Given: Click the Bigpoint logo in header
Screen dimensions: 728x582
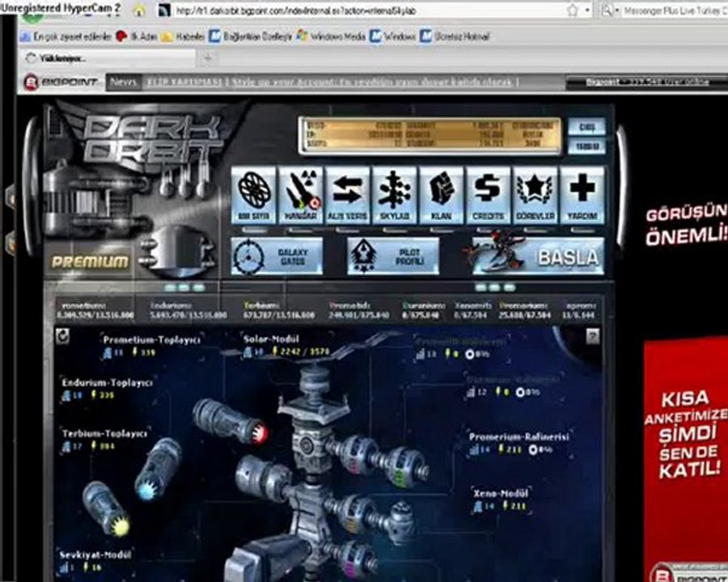Looking at the screenshot, I should tap(61, 82).
